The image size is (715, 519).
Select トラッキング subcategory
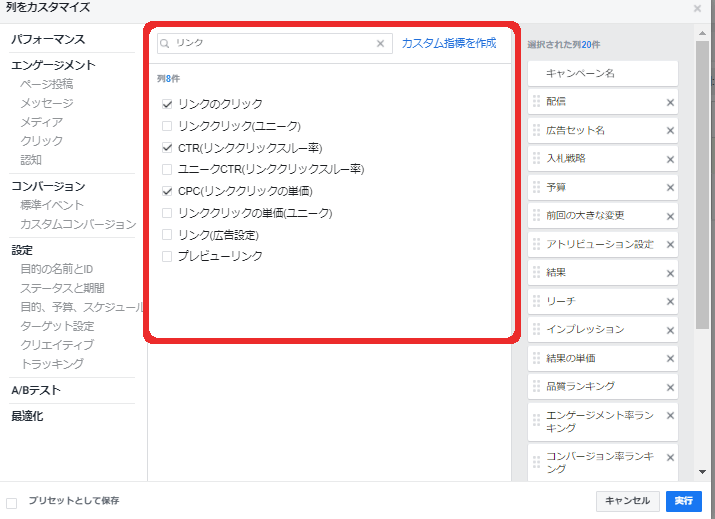(x=52, y=364)
